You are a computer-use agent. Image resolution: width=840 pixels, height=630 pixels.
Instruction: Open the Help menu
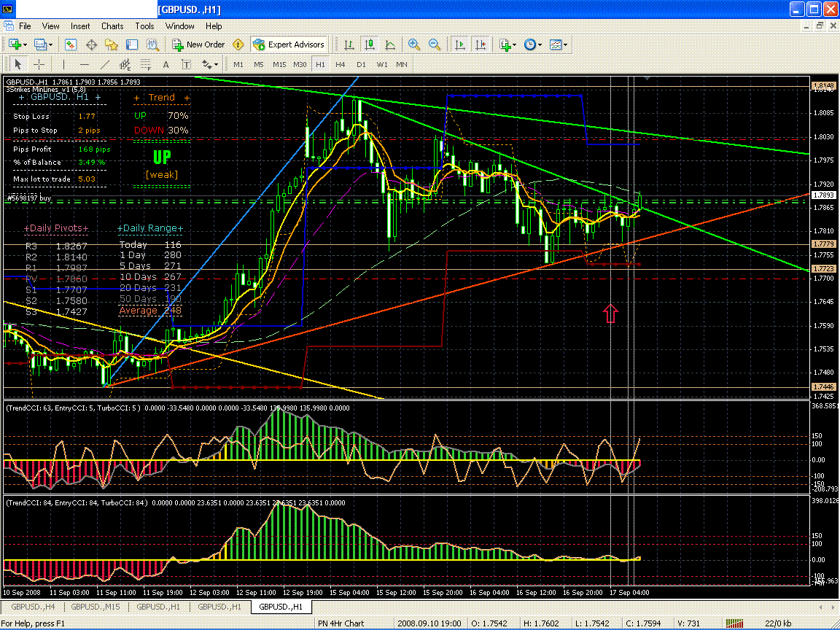pyautogui.click(x=213, y=26)
